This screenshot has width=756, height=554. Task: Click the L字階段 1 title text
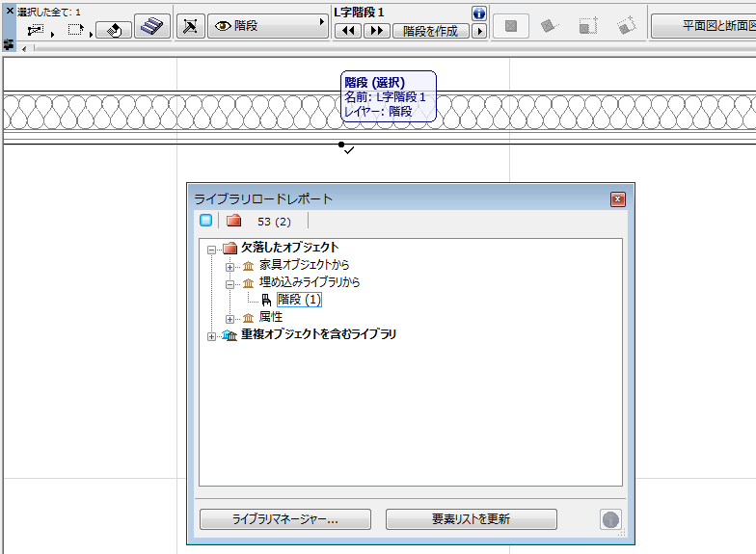359,13
